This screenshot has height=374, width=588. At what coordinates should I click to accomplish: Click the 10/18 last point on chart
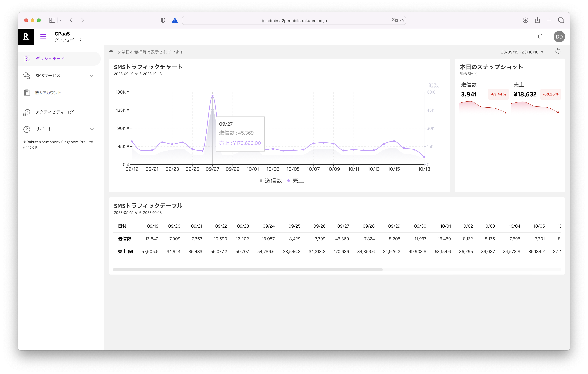[x=424, y=157]
